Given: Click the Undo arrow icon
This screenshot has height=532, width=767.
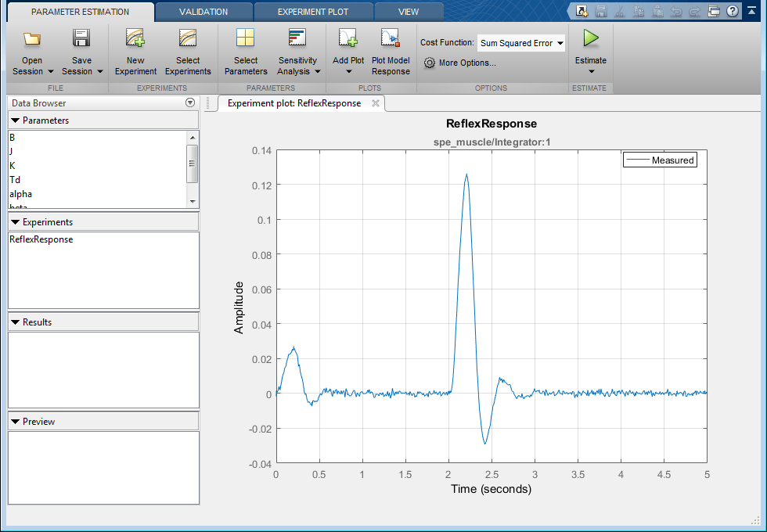Looking at the screenshot, I should (676, 11).
